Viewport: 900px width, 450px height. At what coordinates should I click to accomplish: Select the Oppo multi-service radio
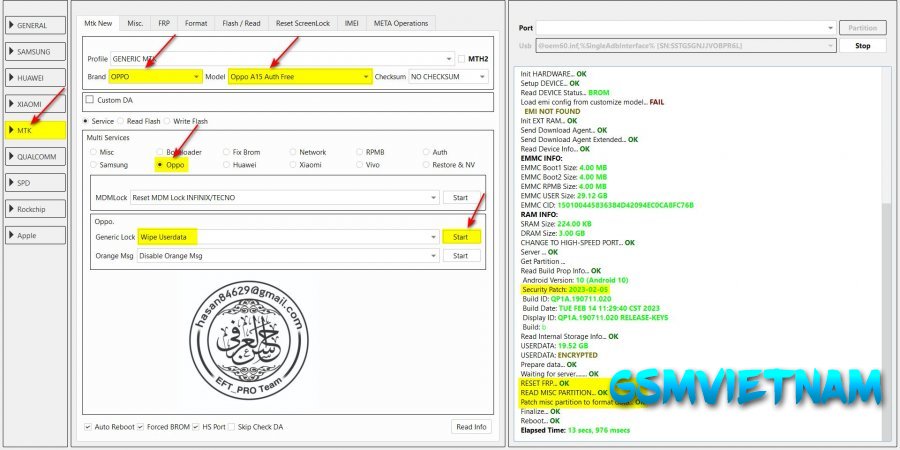(x=160, y=165)
